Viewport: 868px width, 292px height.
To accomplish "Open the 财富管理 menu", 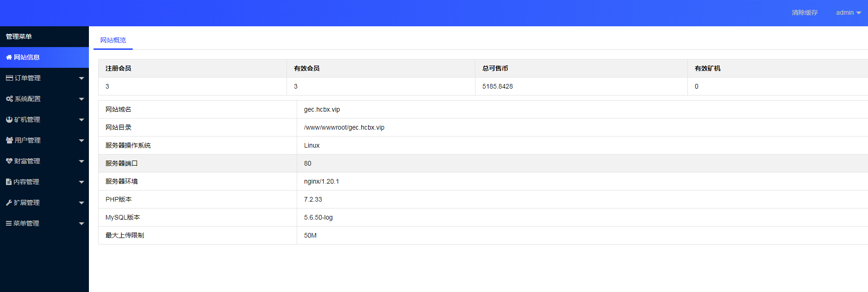I will [x=44, y=161].
